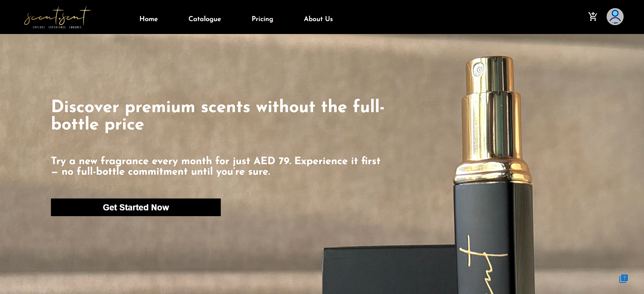Screen dimensions: 644x294
Task: Click the blue help widget icon
Action: point(624,279)
